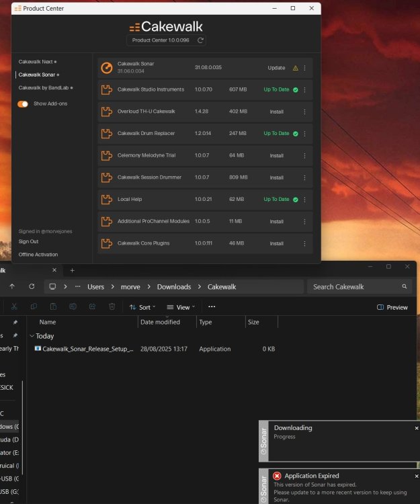420x504 pixels.
Task: Open Offline Activation link
Action: (x=38, y=255)
